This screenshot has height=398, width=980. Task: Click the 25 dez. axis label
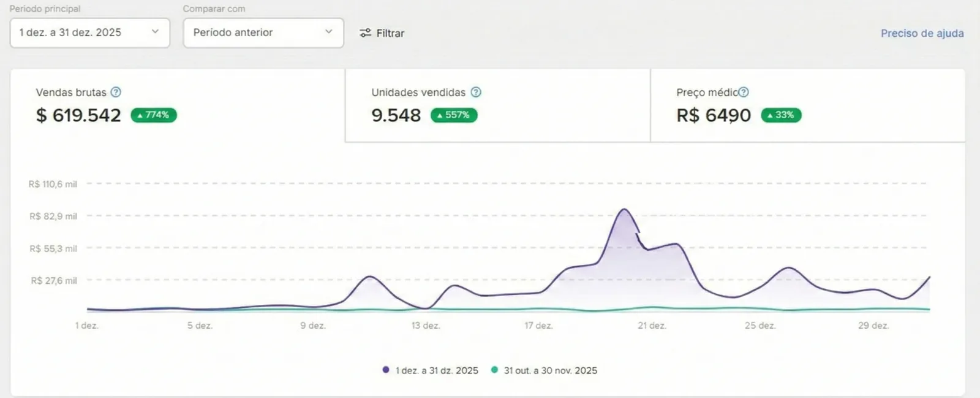click(x=760, y=326)
